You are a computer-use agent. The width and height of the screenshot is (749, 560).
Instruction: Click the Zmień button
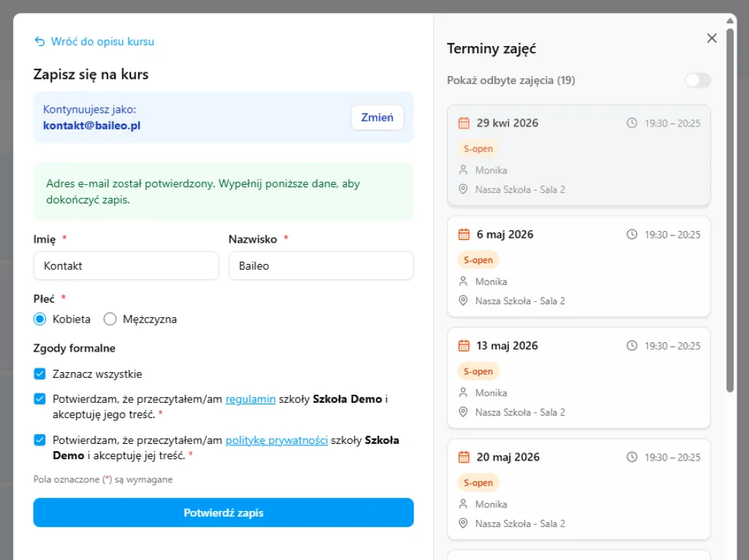[377, 118]
